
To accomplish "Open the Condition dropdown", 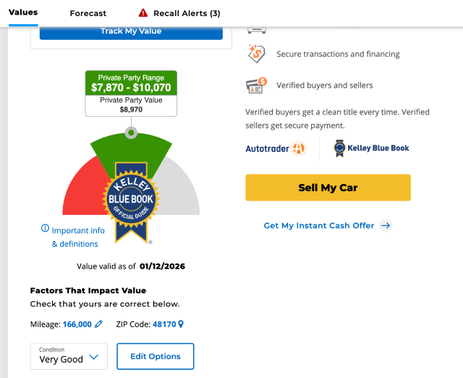I will tap(69, 356).
